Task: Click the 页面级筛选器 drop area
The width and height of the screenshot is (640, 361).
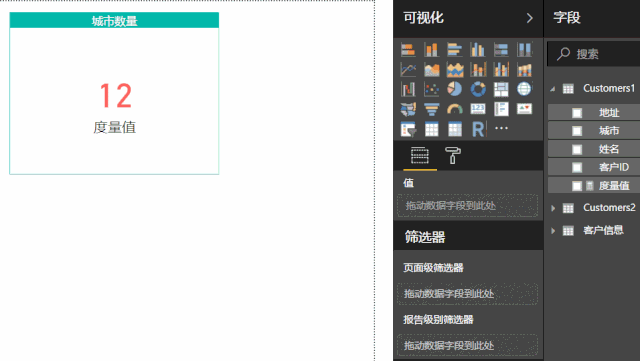Action: click(467, 294)
